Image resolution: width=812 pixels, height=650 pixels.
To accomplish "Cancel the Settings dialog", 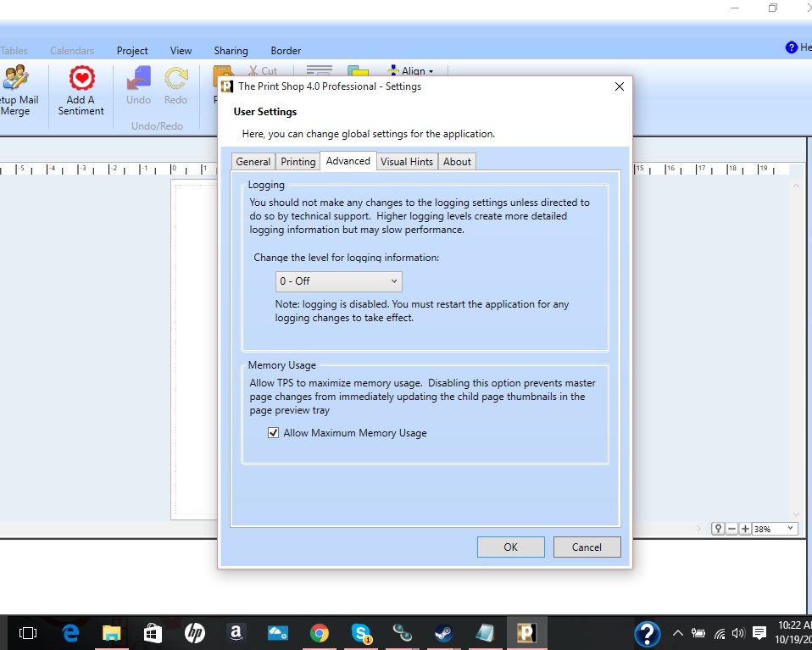I will click(587, 547).
